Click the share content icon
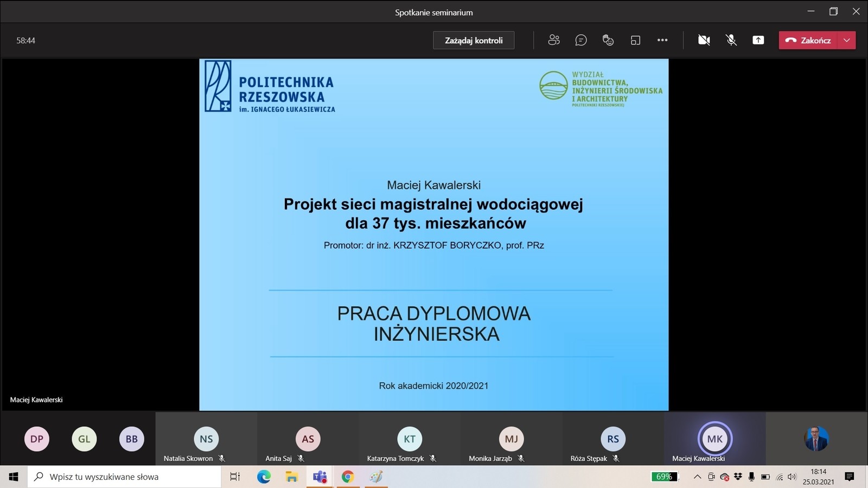Screen dimensions: 868x488 pyautogui.click(x=758, y=40)
